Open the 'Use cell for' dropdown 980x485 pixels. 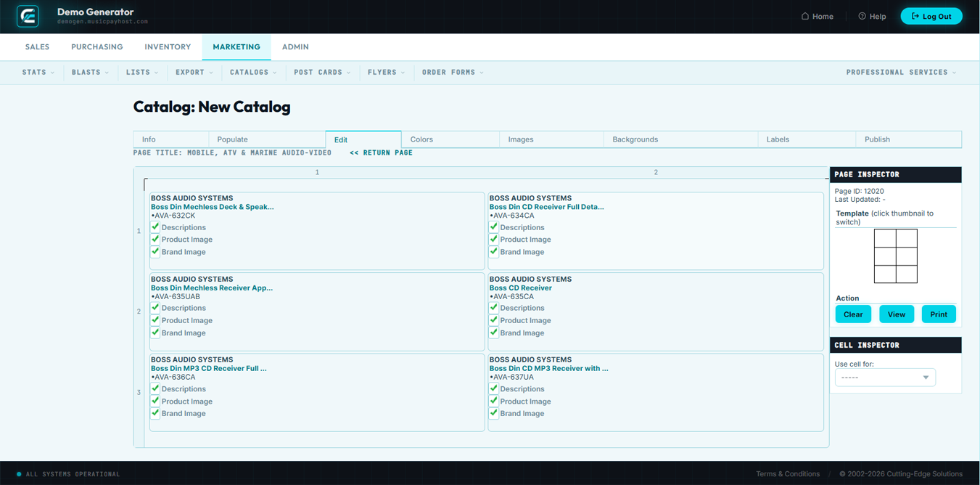tap(885, 378)
